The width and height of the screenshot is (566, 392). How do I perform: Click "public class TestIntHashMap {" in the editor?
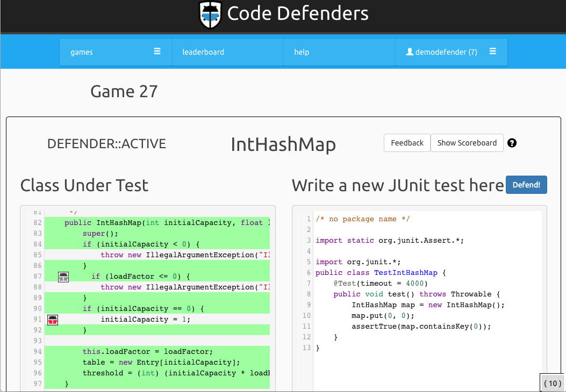[x=381, y=273]
